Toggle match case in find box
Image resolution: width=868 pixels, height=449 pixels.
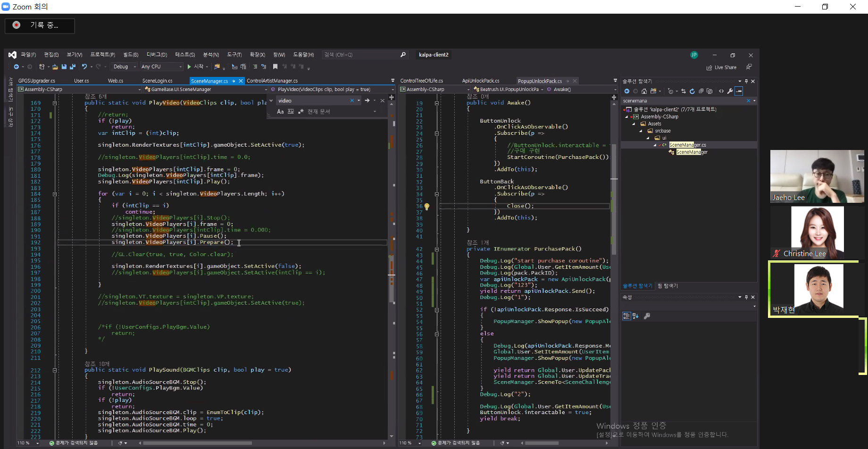click(280, 112)
